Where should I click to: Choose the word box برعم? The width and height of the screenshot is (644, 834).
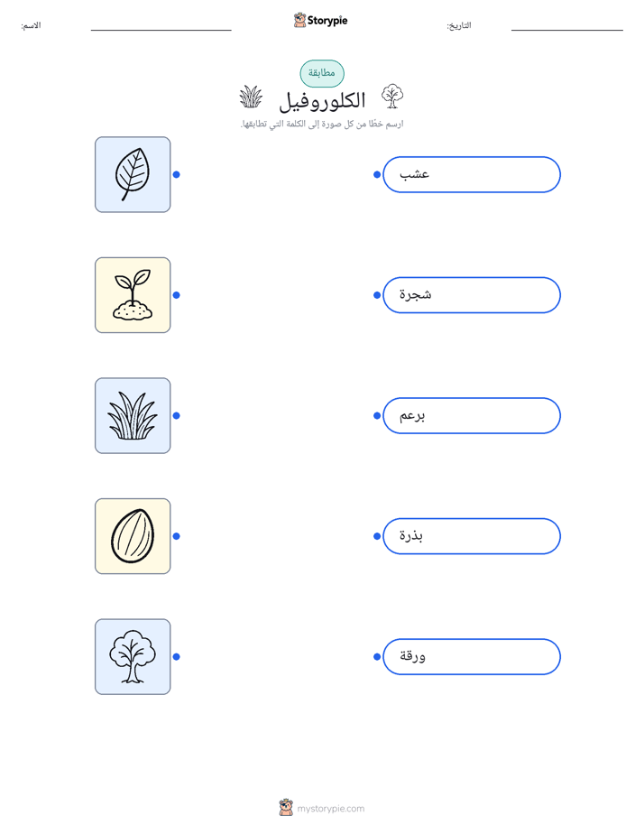click(472, 415)
